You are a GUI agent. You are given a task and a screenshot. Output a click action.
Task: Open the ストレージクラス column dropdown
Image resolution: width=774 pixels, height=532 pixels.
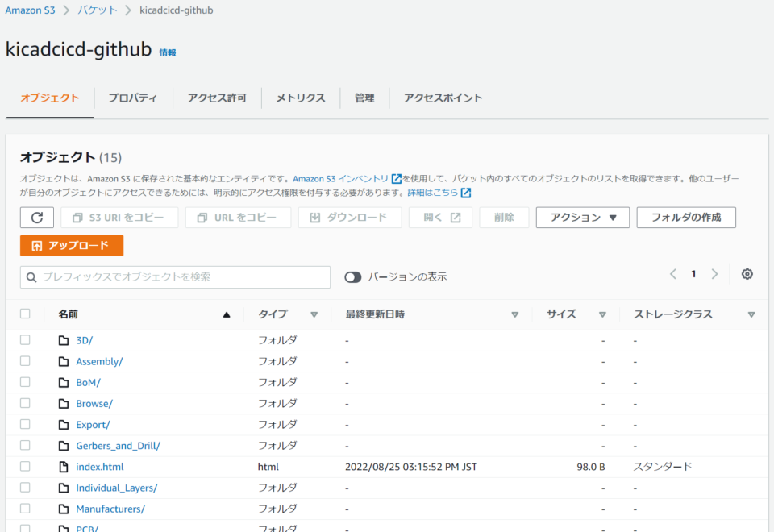pos(751,314)
